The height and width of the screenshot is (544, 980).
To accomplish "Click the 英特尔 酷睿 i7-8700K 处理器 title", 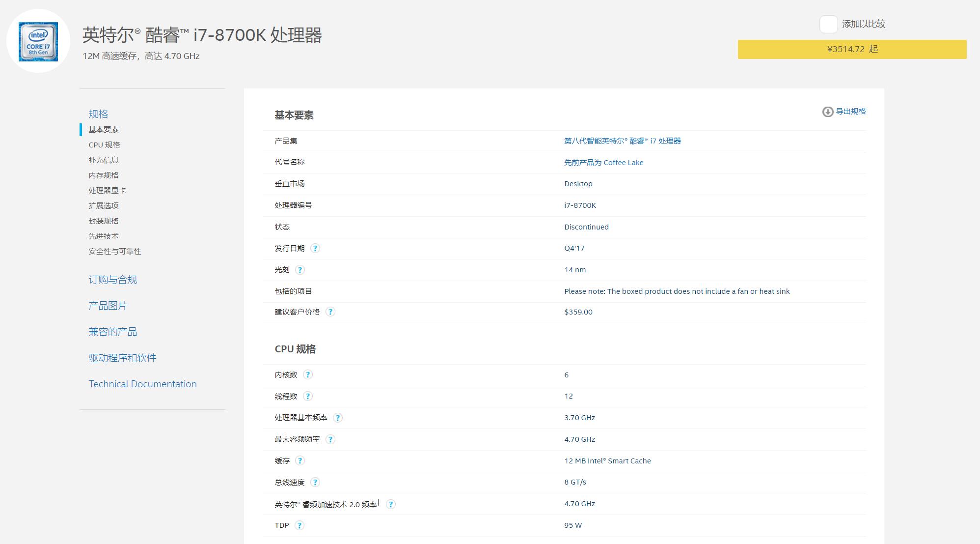I will 202,35.
